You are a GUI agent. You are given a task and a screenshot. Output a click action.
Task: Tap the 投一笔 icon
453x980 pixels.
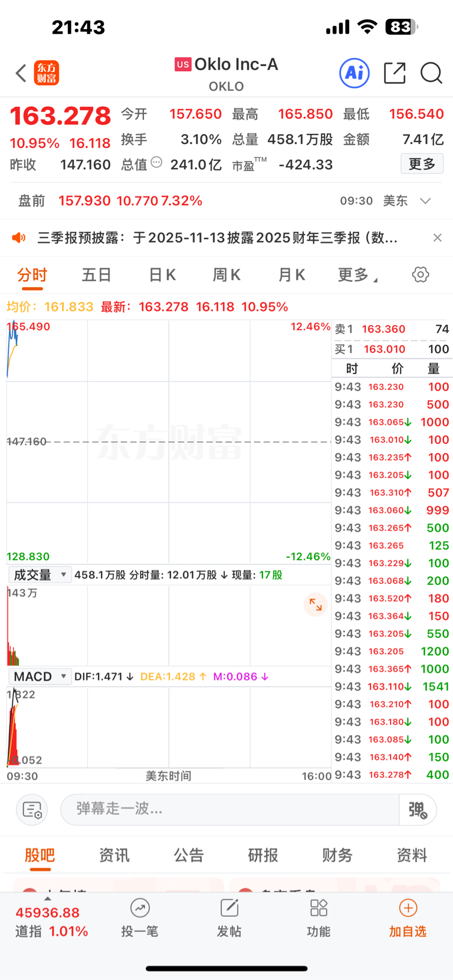tap(140, 908)
